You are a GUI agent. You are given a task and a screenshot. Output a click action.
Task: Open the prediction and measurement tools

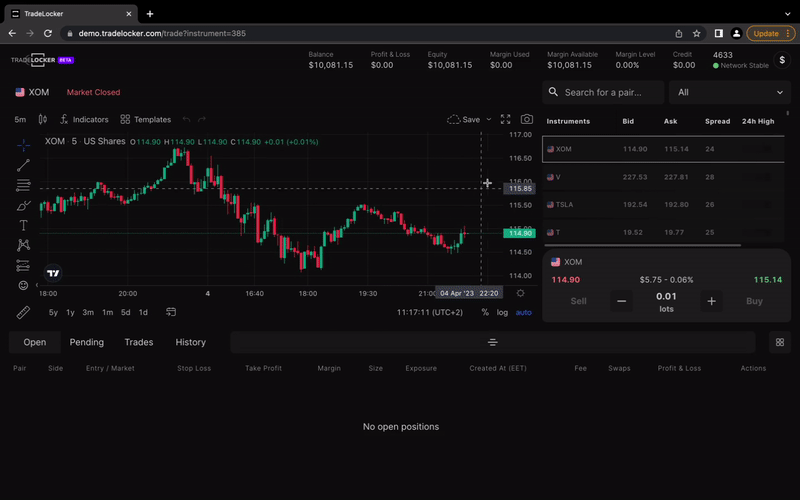[x=23, y=265]
